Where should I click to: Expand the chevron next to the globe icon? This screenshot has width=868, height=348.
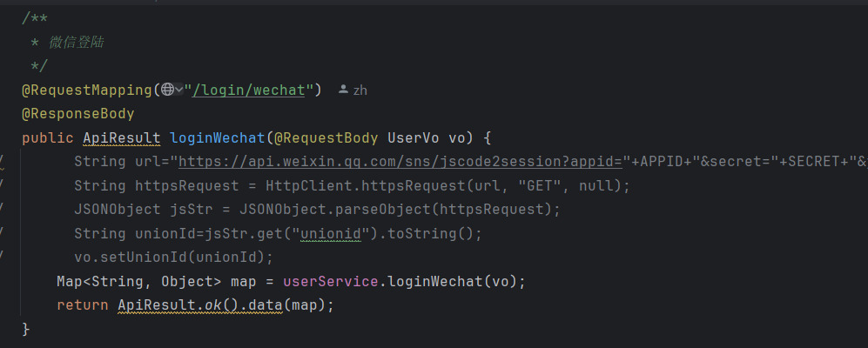(179, 90)
